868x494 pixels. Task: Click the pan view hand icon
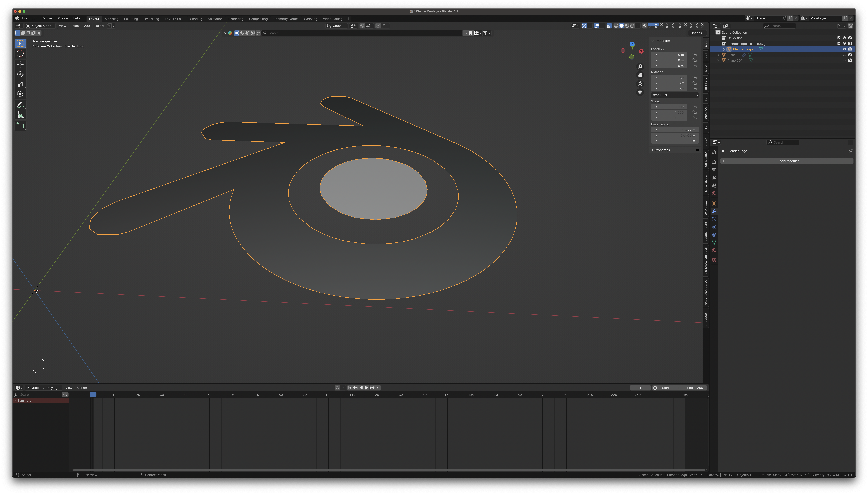pos(640,75)
